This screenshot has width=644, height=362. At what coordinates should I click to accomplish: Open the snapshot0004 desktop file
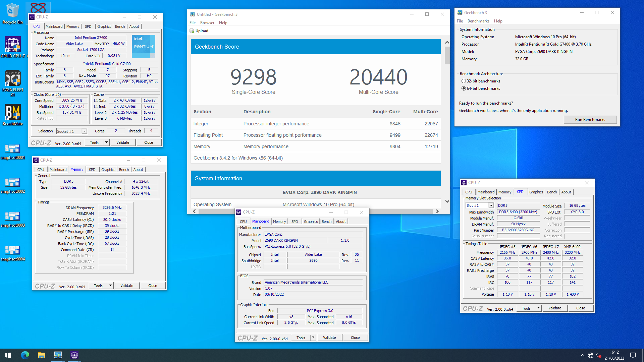tap(13, 253)
